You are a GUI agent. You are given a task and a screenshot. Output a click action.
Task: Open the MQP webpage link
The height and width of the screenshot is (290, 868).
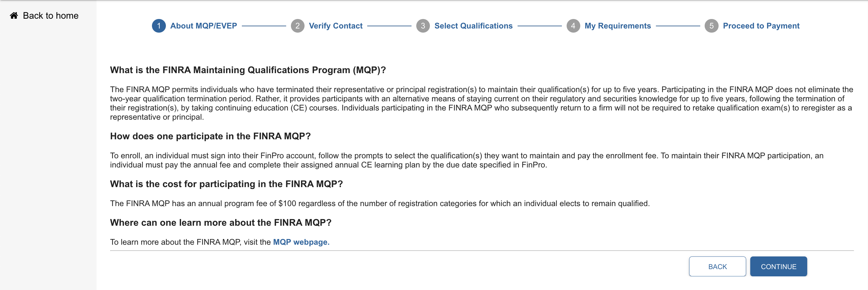point(301,242)
